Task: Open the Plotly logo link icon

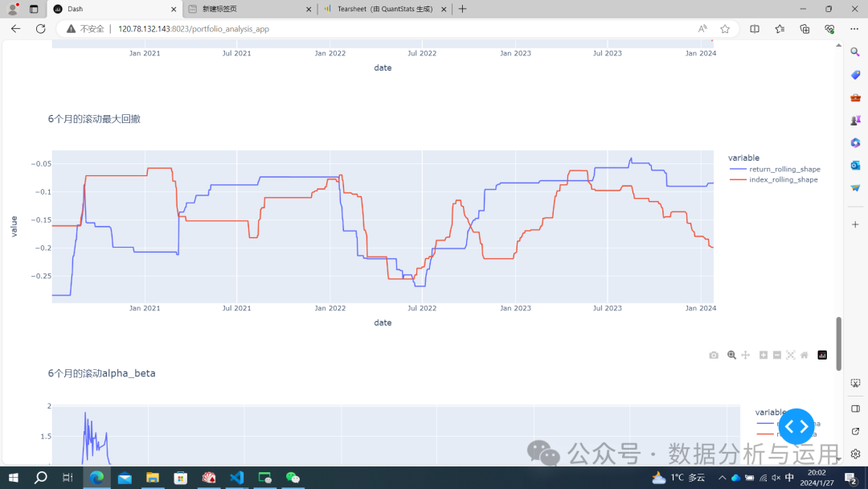Action: pyautogui.click(x=822, y=355)
